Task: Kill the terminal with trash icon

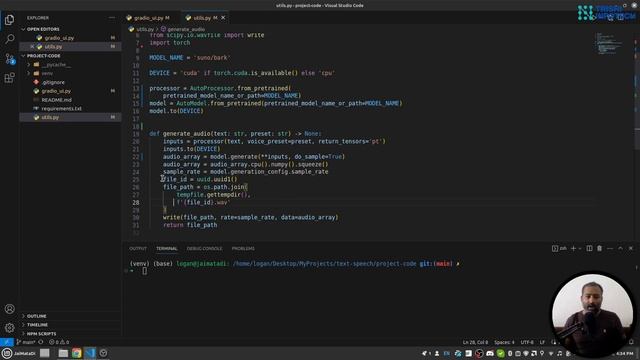Action: [599, 248]
